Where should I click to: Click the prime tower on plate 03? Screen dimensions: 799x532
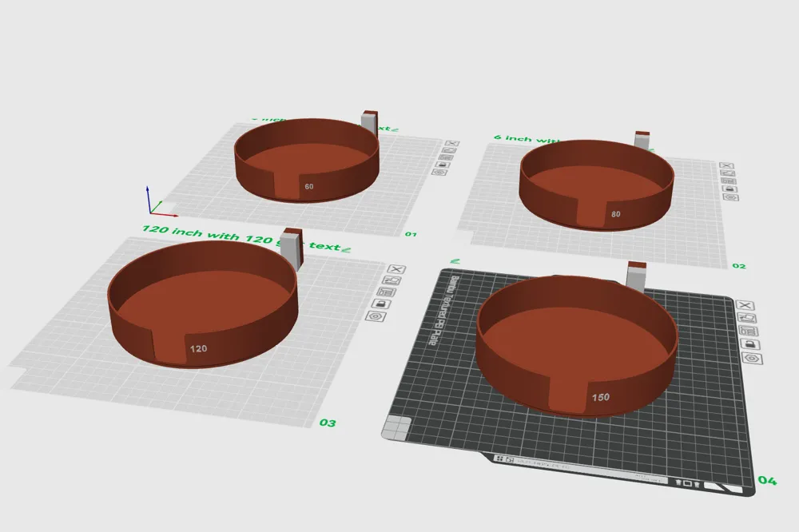click(292, 249)
